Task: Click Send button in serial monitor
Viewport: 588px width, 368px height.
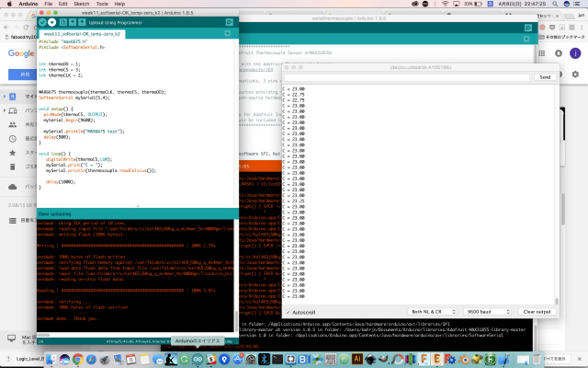Action: pos(545,77)
